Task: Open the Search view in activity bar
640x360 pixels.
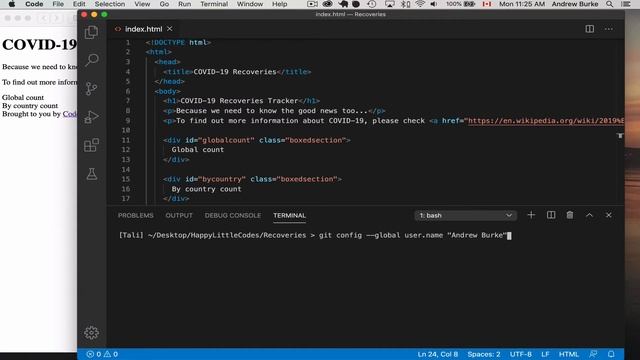Action: pos(91,60)
